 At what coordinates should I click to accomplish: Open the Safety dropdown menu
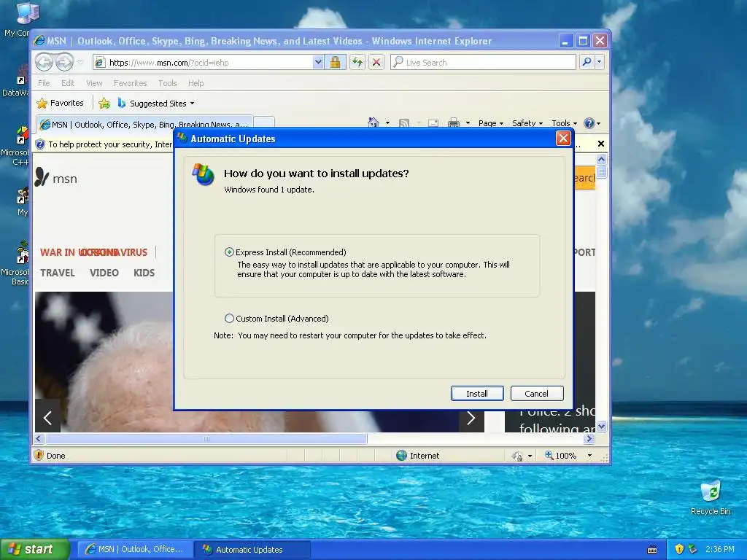click(x=527, y=122)
